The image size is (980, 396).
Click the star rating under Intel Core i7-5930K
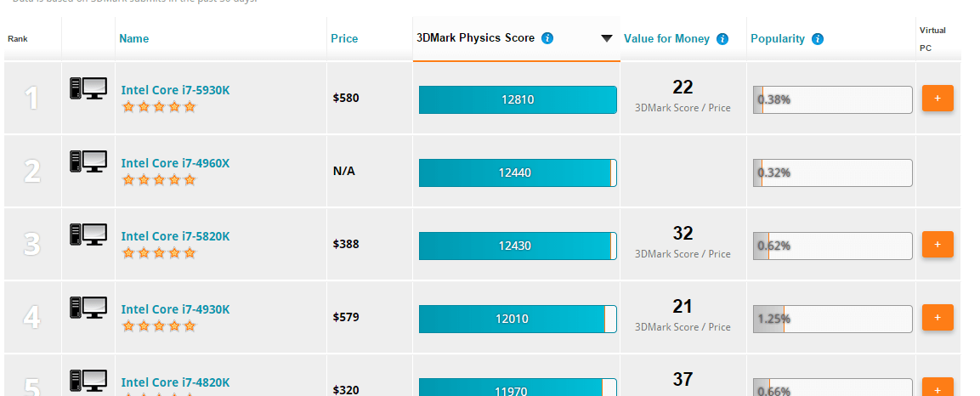(159, 107)
